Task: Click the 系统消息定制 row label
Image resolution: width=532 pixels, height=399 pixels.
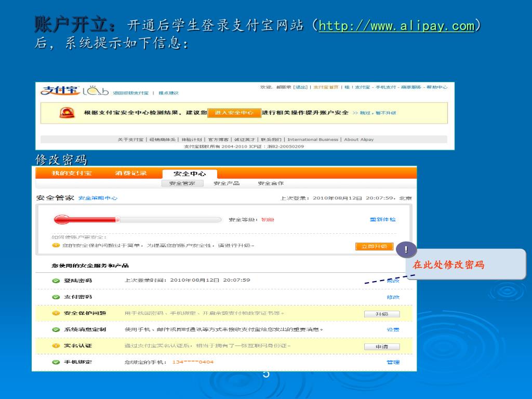Action: pyautogui.click(x=85, y=329)
